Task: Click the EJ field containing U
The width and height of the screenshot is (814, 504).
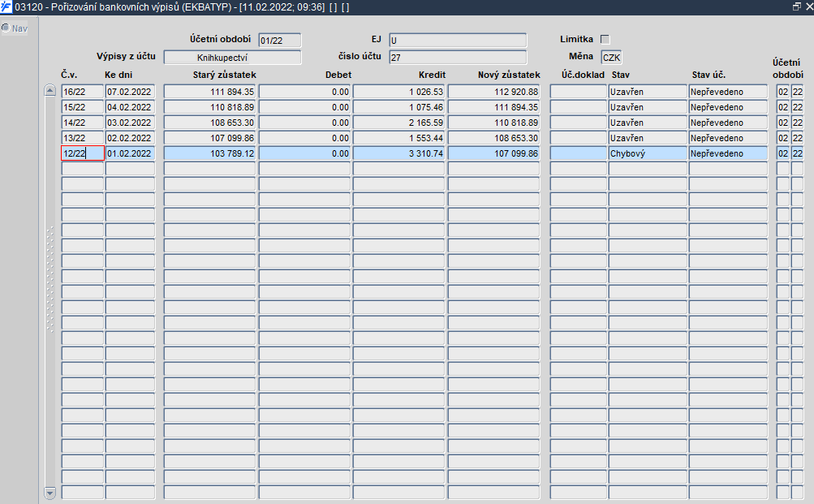Action: [458, 41]
